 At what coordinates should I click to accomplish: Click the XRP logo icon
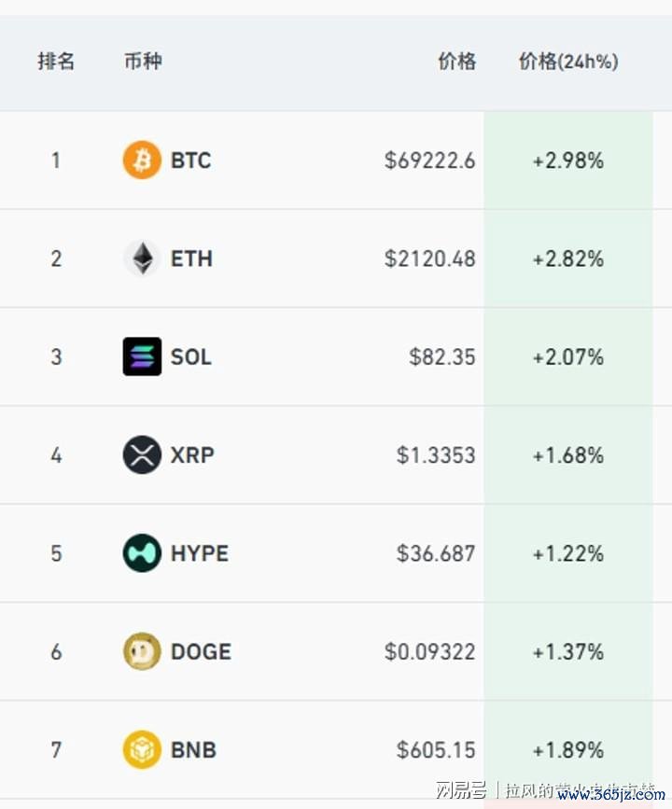coord(142,454)
